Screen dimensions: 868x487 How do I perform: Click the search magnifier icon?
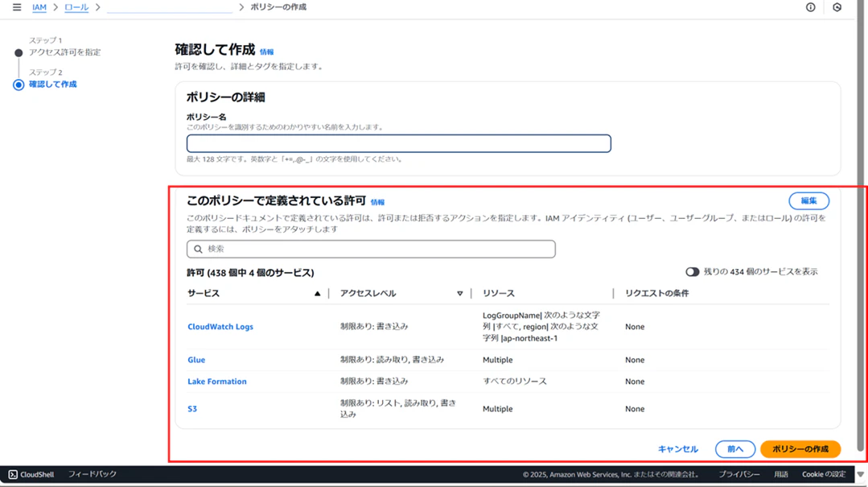198,250
